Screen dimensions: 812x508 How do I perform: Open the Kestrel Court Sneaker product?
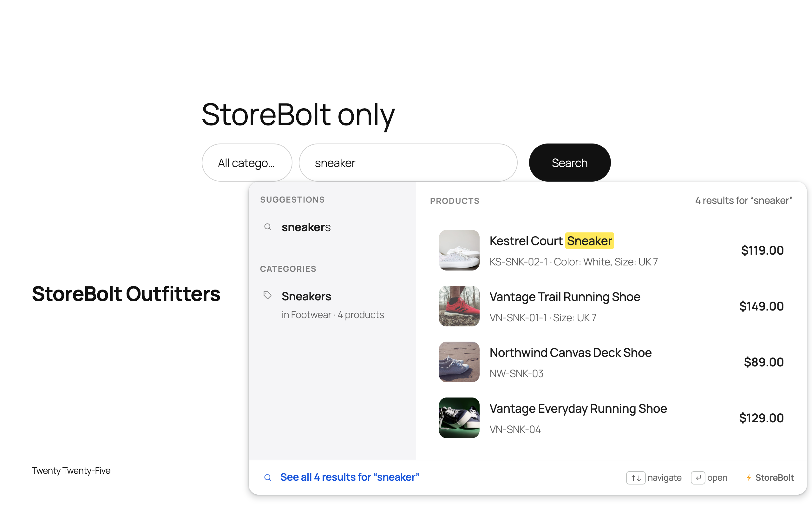(x=611, y=250)
